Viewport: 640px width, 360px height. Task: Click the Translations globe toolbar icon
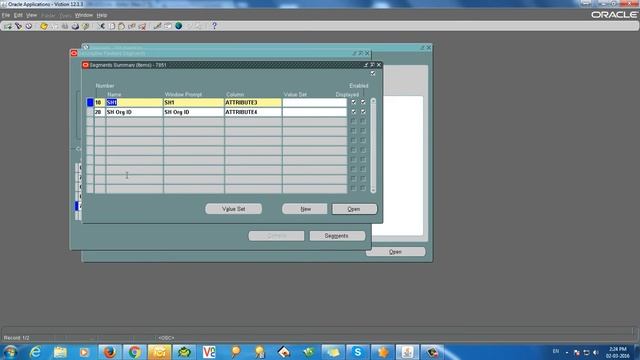pos(178,26)
